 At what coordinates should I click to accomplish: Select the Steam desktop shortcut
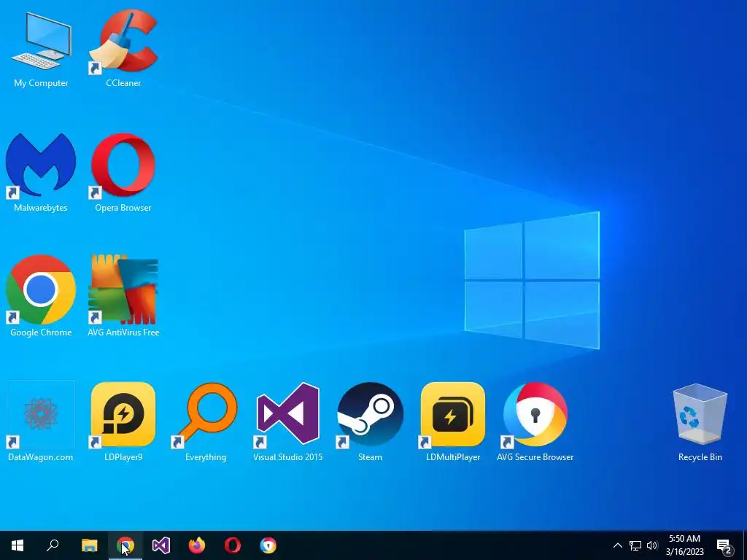pyautogui.click(x=370, y=421)
